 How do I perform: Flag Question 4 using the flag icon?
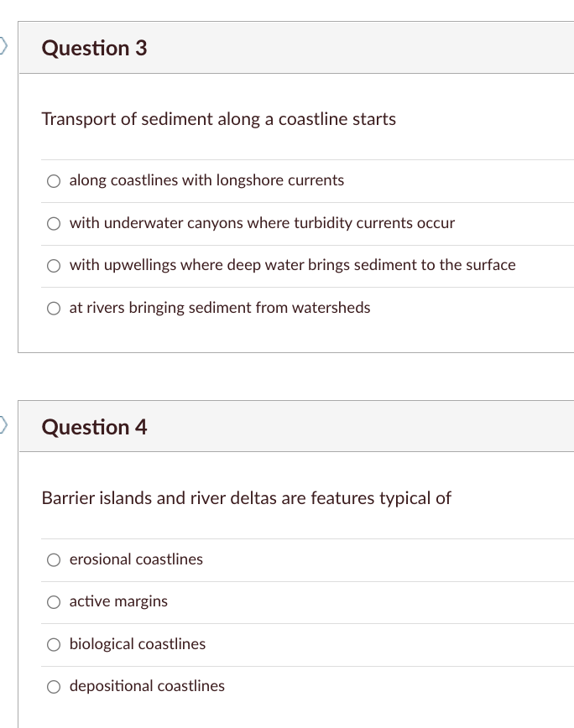click(3, 424)
